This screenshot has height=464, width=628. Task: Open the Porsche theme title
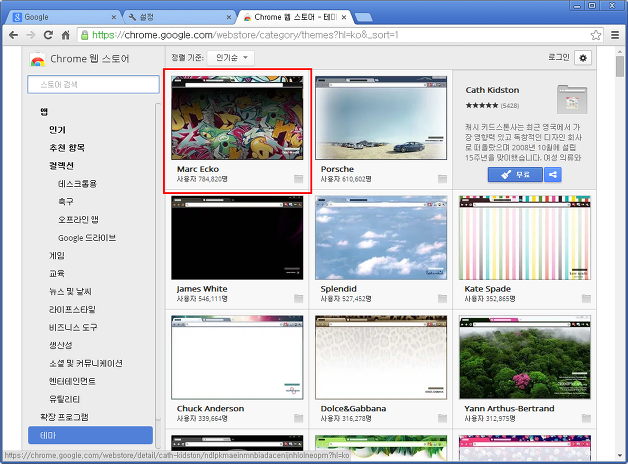tap(337, 169)
